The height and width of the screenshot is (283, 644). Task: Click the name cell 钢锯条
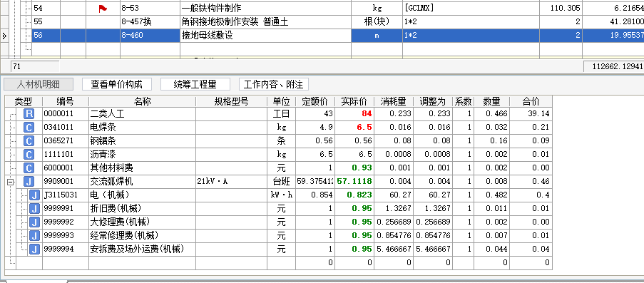pos(142,141)
